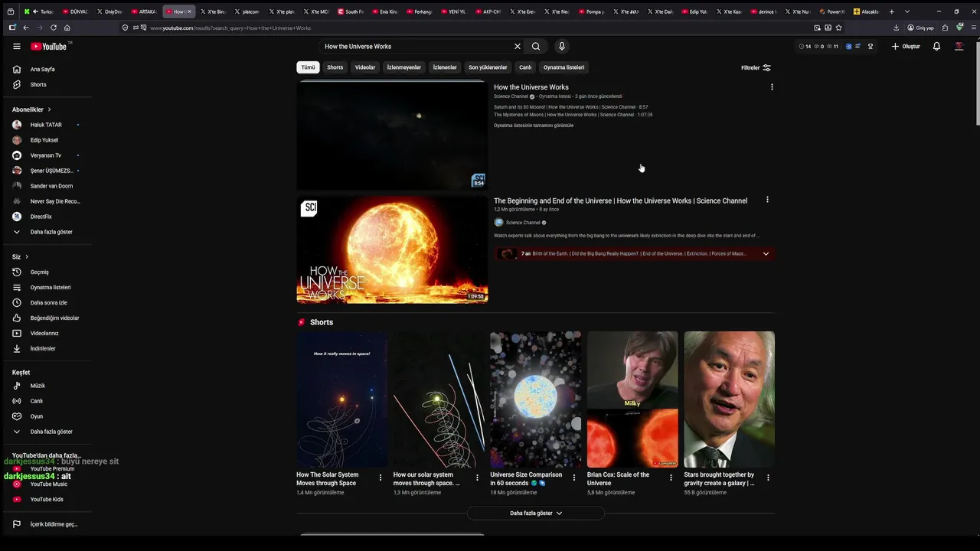
Task: Click Giriş yap in browser toolbar
Action: point(921,28)
